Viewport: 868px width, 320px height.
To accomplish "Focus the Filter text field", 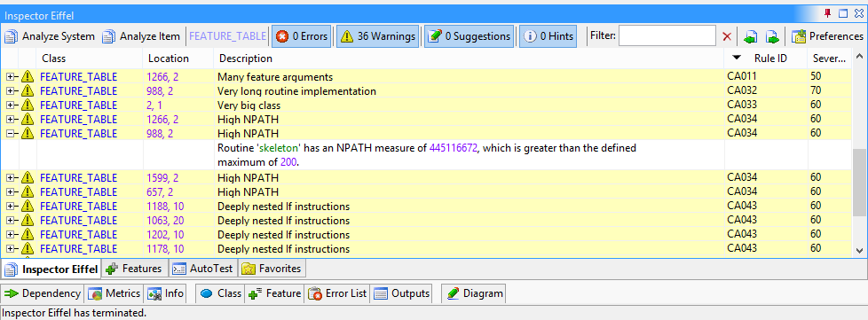I will pos(667,36).
